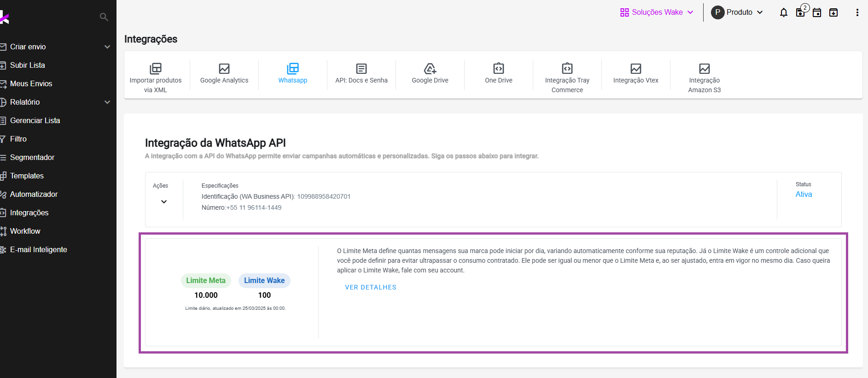868x378 pixels.
Task: Click the download box icon in top bar
Action: pos(833,12)
